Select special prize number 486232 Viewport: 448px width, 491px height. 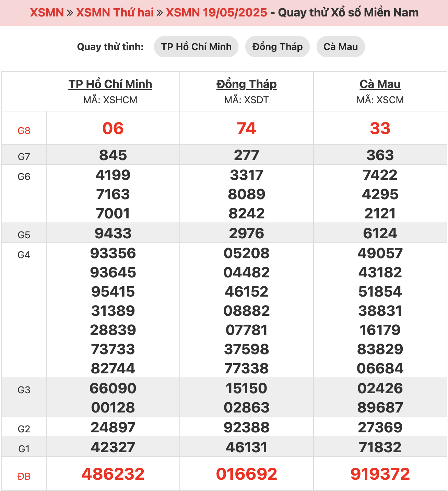coord(113,474)
